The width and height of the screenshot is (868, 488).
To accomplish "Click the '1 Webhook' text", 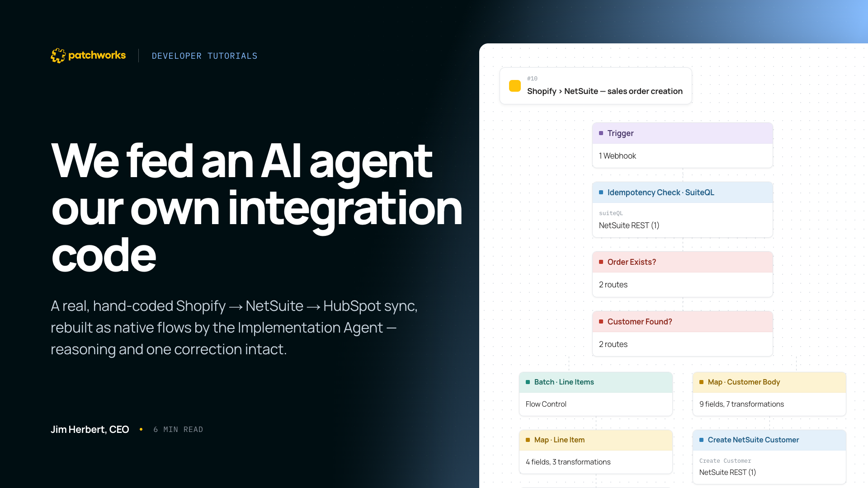I will point(617,156).
